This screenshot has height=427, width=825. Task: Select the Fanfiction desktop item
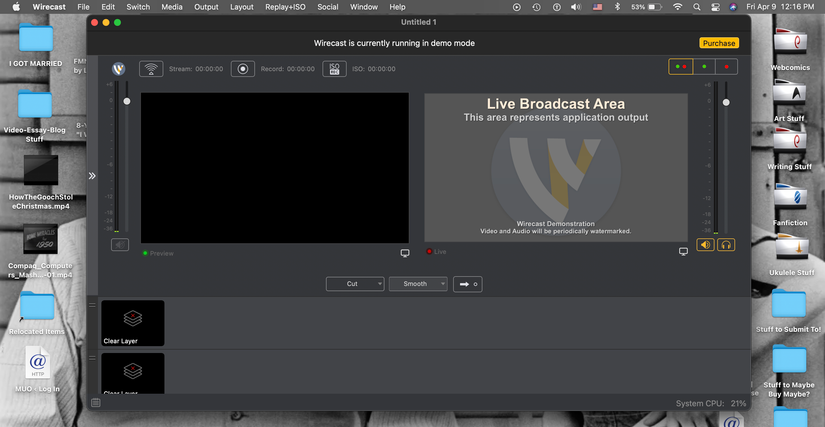click(x=790, y=205)
